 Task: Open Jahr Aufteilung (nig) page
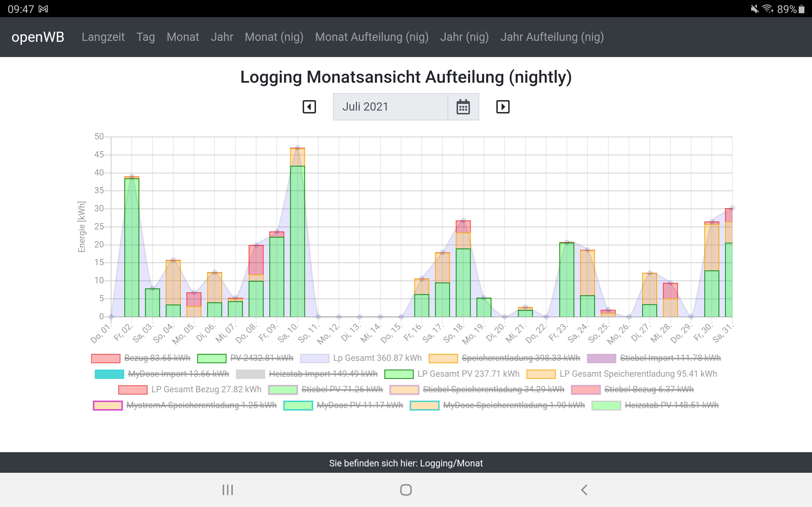point(552,37)
